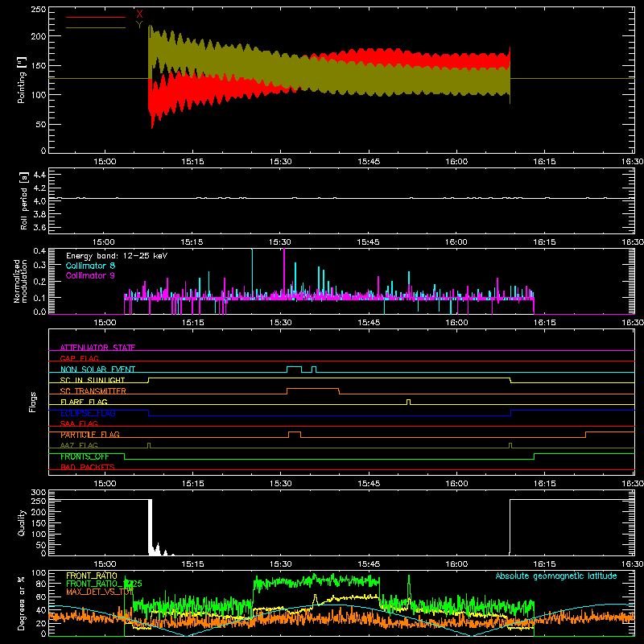This screenshot has height=644, width=644.
Task: Click the 250 tick on Pointing axis
Action: [x=38, y=10]
